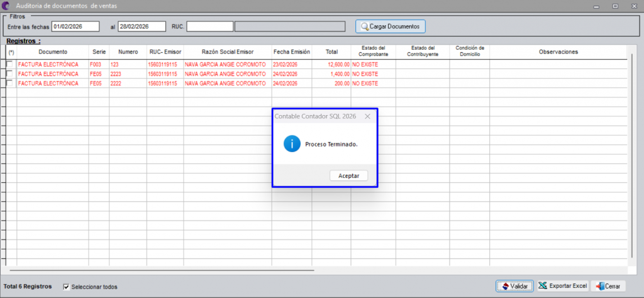Click the serie cell F003
Screen dimensions: 644x298
tap(99, 65)
